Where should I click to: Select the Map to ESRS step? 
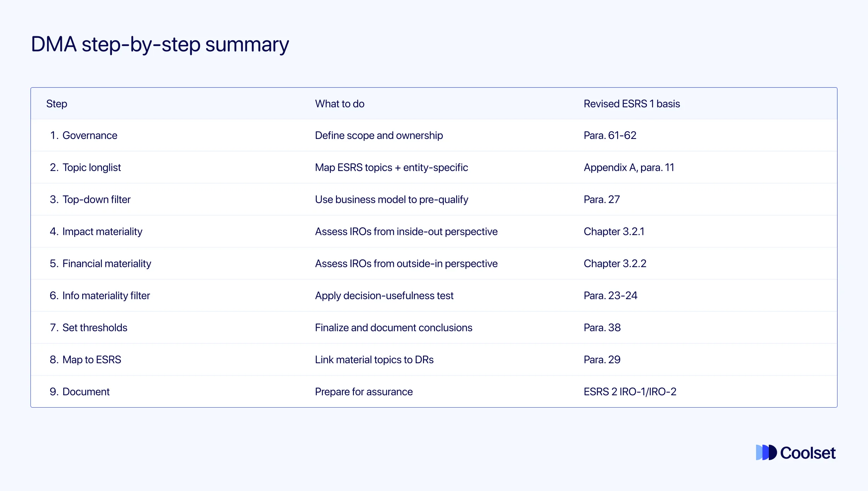coord(91,360)
